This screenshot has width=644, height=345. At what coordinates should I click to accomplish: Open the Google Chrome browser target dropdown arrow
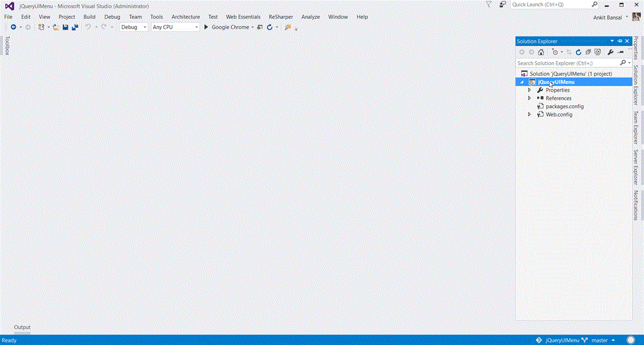coord(252,27)
